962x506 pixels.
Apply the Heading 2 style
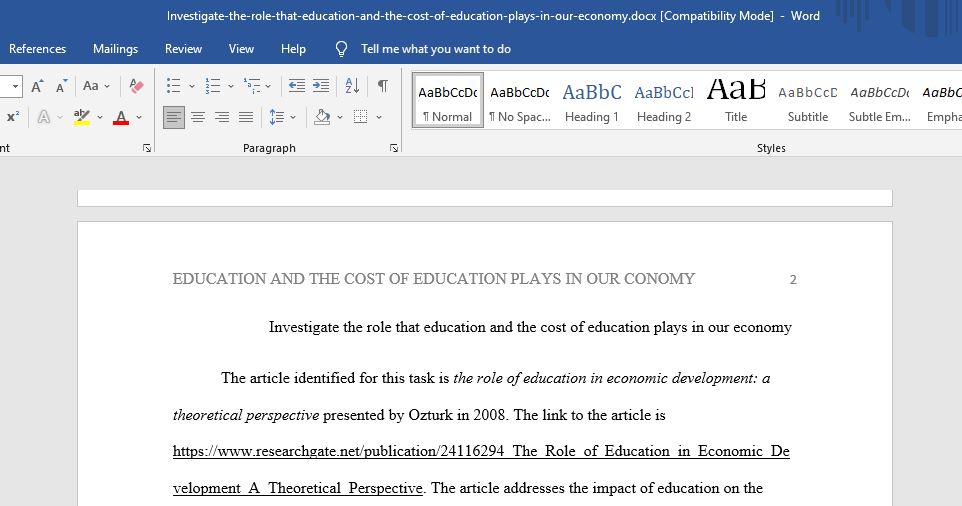664,101
